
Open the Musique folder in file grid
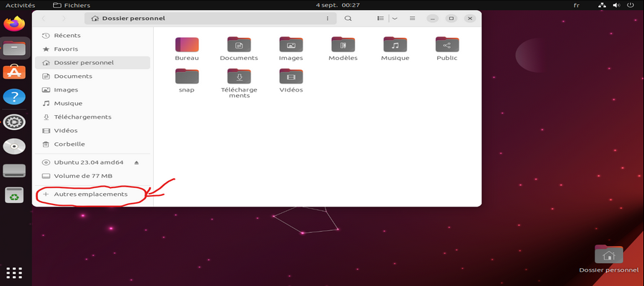[395, 44]
